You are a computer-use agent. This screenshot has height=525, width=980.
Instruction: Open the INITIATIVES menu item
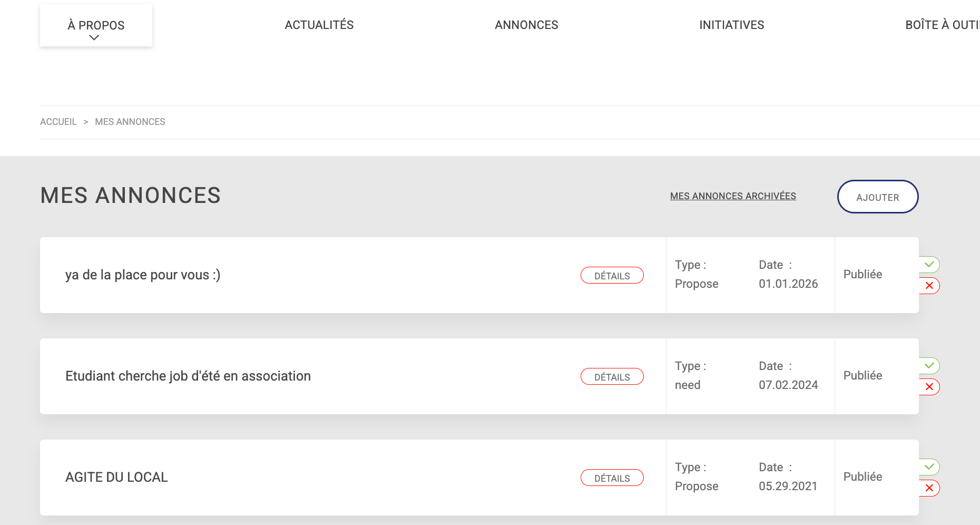731,25
